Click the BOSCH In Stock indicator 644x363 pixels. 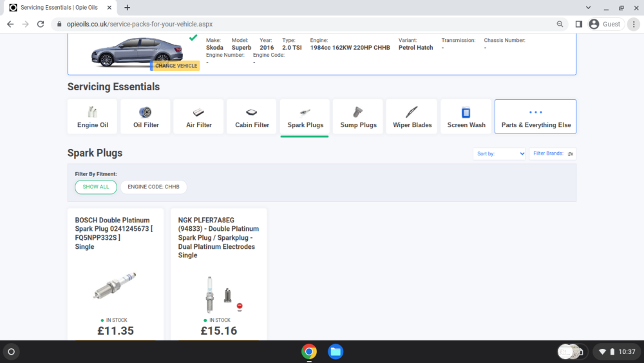click(114, 320)
